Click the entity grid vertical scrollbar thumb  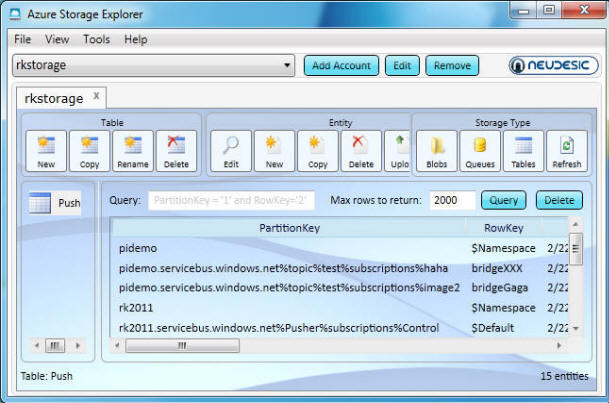pyautogui.click(x=576, y=249)
